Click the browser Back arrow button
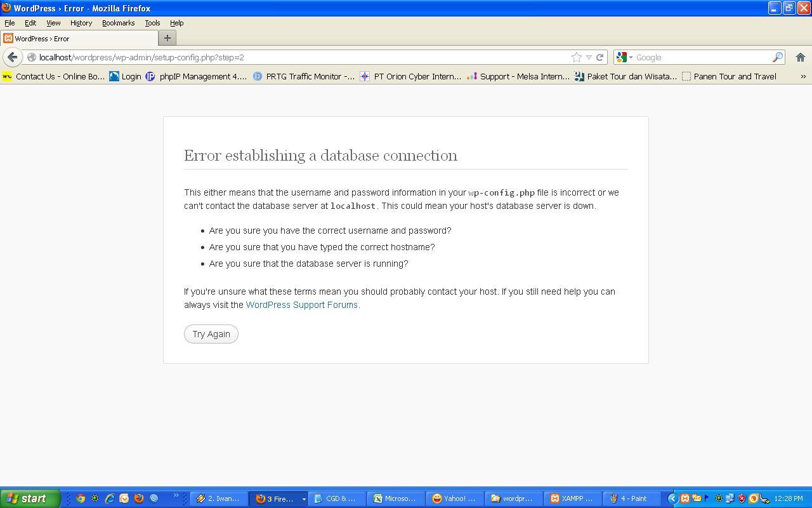 [12, 57]
